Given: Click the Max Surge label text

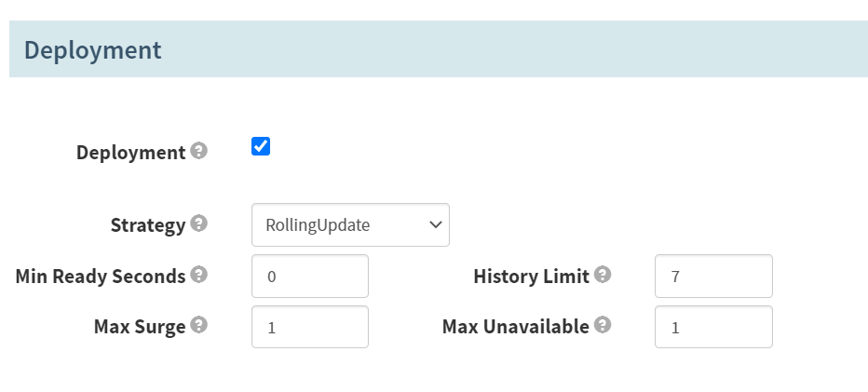Looking at the screenshot, I should click(140, 327).
